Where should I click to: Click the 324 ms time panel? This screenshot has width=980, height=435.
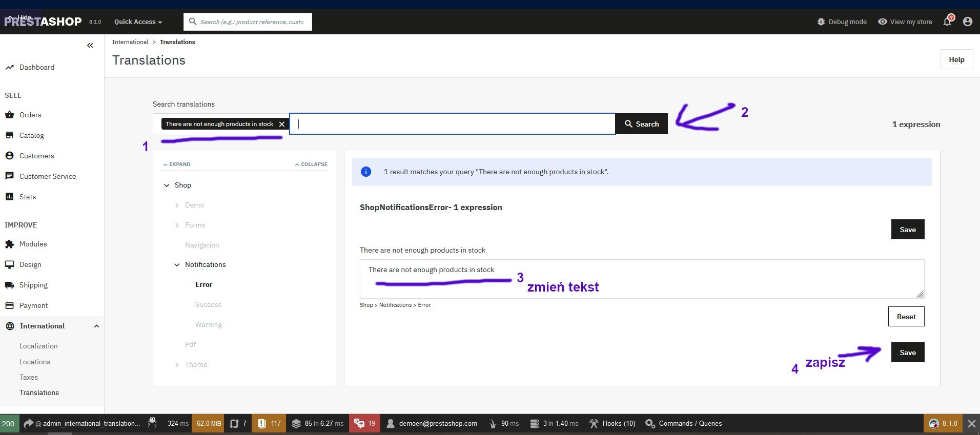pos(178,423)
